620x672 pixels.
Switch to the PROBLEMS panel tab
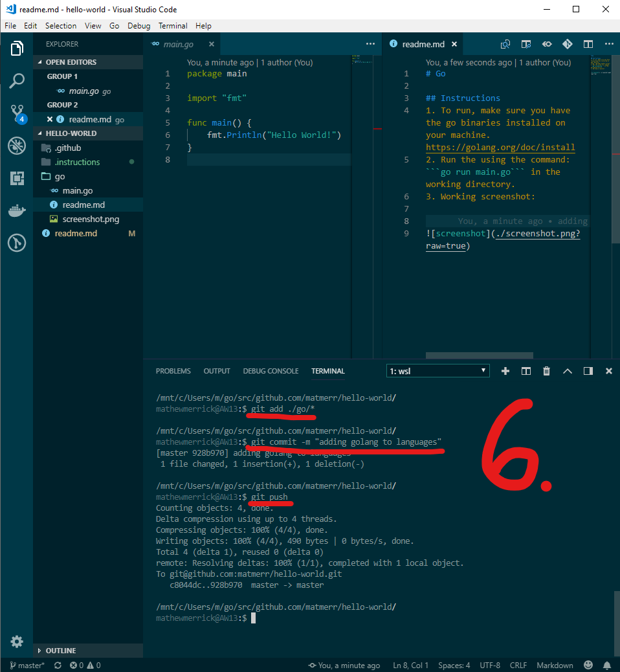pos(173,371)
